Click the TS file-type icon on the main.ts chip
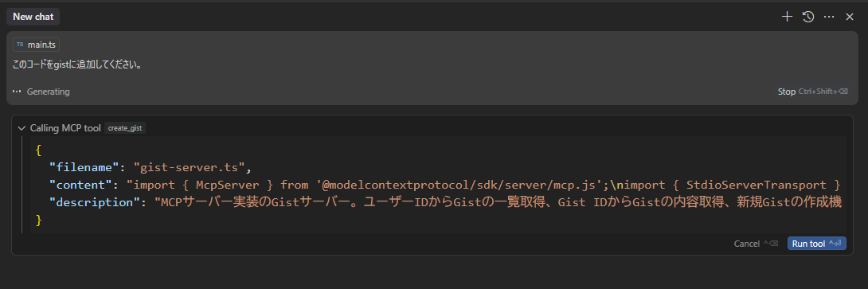 [x=20, y=45]
